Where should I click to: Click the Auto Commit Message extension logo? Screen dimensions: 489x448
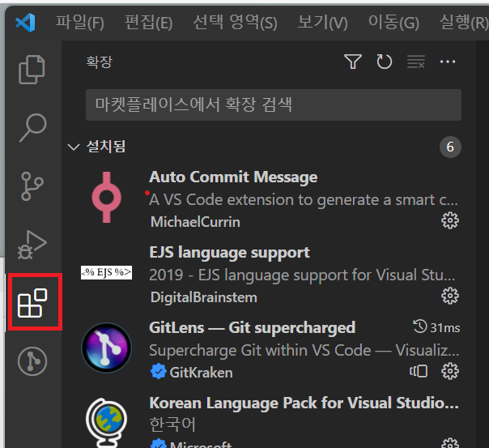pos(106,197)
